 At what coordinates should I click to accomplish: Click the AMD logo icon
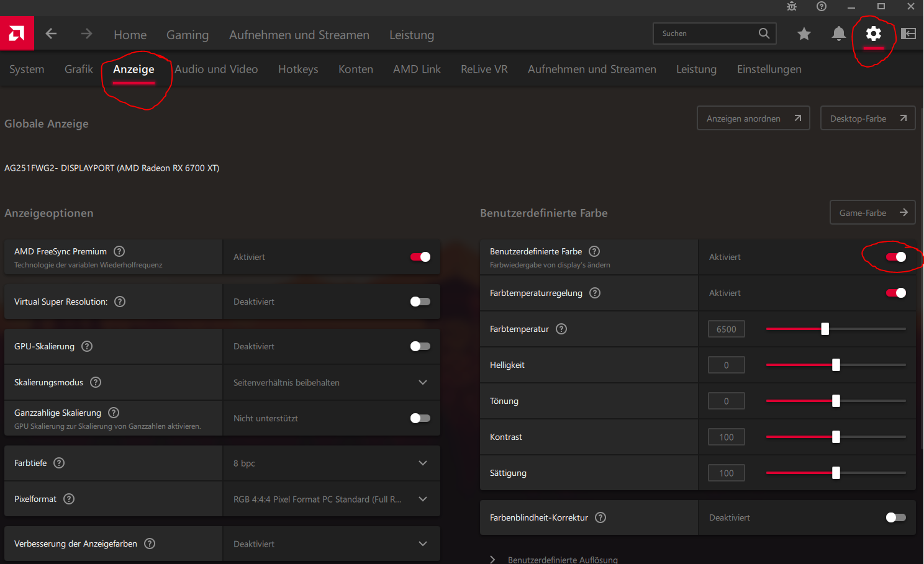17,33
